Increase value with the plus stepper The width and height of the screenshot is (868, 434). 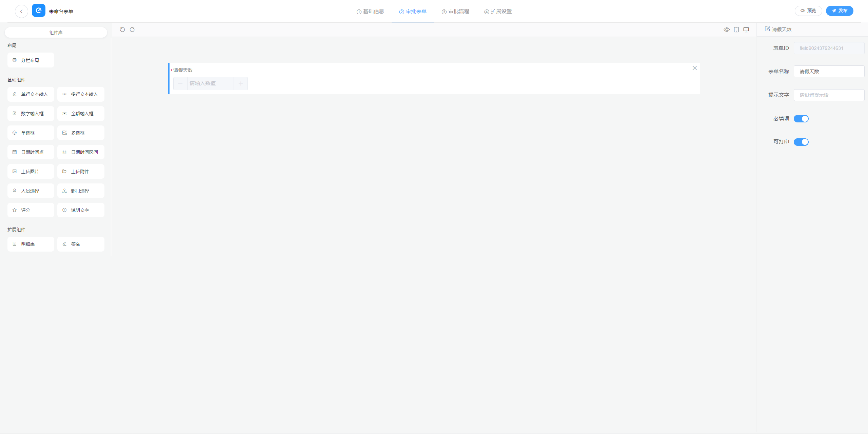tap(241, 83)
